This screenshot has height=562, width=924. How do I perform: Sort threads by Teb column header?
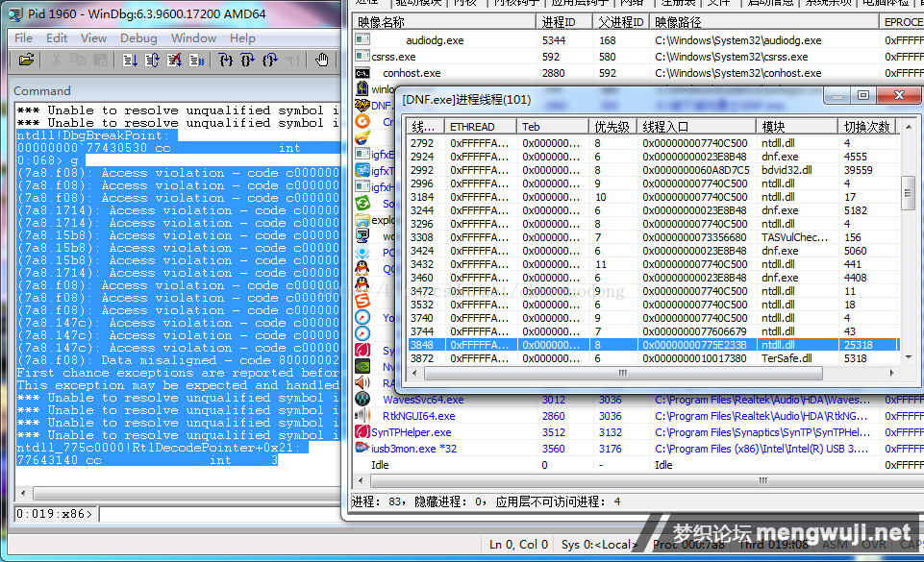tap(553, 127)
